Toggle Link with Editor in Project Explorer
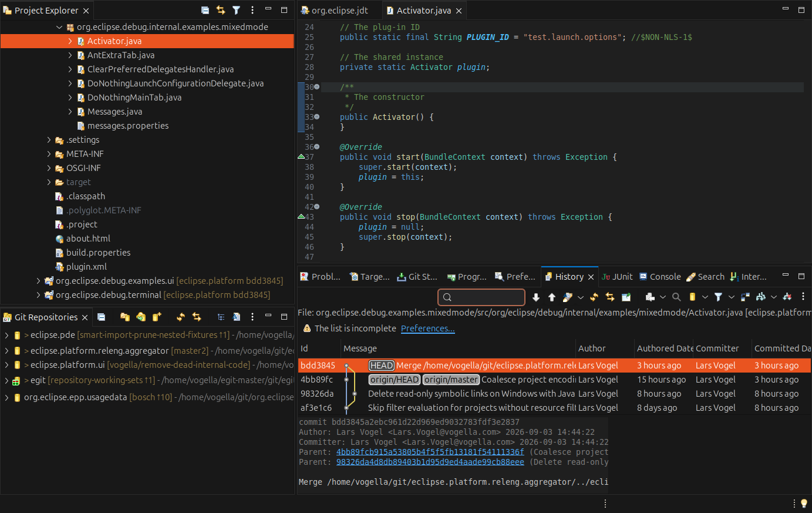The image size is (812, 513). pos(221,10)
